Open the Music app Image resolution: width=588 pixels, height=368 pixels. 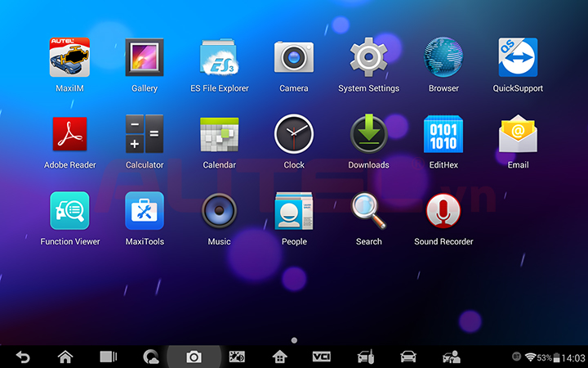point(220,211)
